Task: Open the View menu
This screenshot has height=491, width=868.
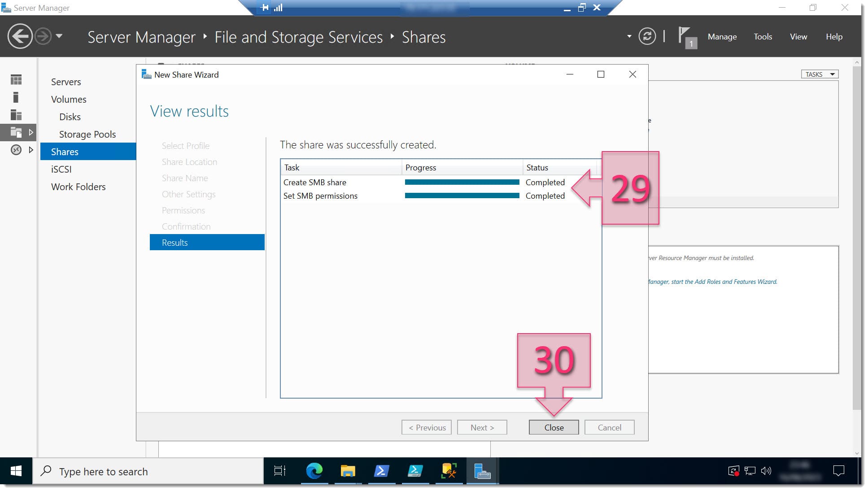Action: click(x=798, y=37)
